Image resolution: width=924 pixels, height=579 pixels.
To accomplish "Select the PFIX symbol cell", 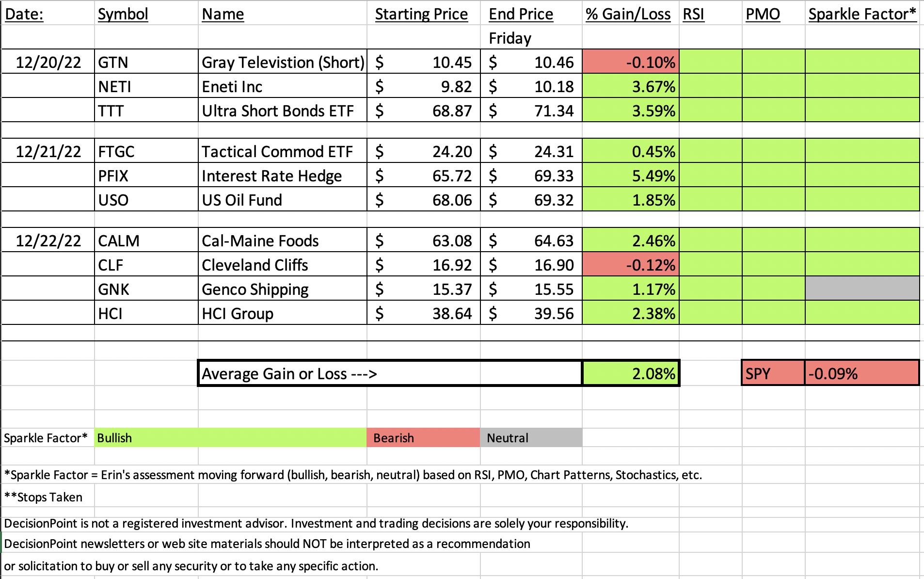I will pyautogui.click(x=146, y=176).
